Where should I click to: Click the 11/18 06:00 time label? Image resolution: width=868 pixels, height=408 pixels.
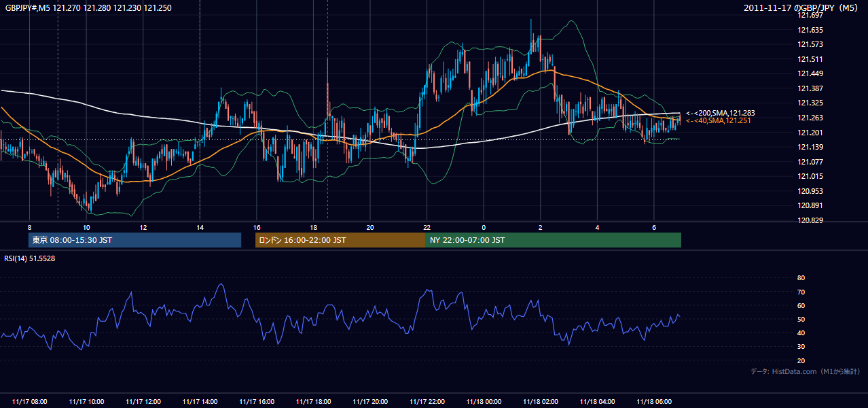(654, 401)
